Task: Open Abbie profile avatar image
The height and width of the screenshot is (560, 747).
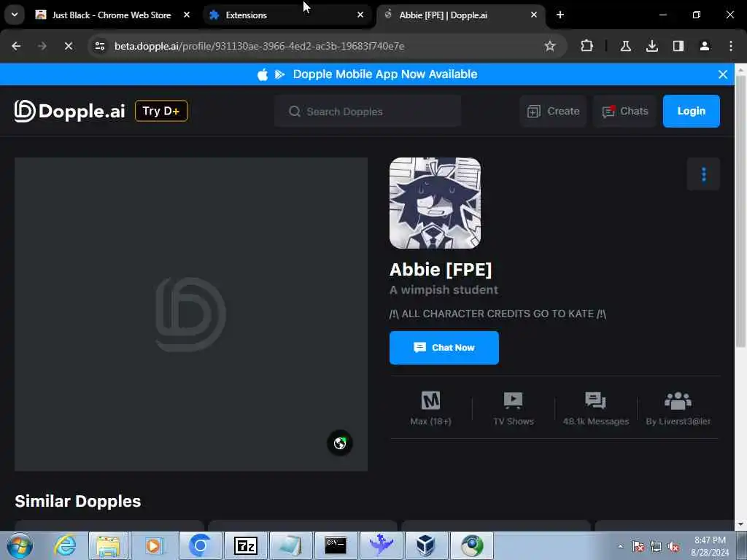Action: click(x=435, y=203)
